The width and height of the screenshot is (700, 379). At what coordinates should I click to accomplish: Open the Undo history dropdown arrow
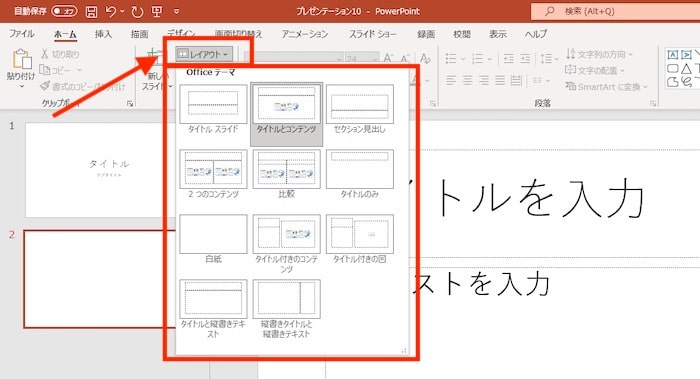pyautogui.click(x=122, y=11)
